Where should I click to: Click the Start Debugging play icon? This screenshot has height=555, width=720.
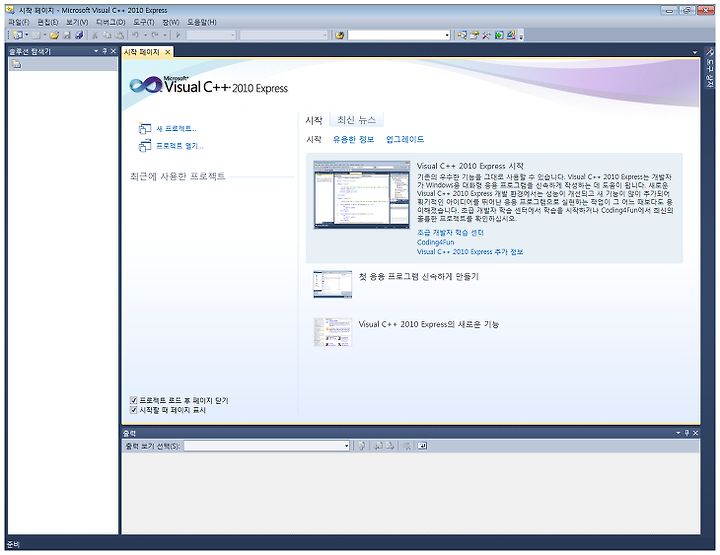tap(178, 35)
